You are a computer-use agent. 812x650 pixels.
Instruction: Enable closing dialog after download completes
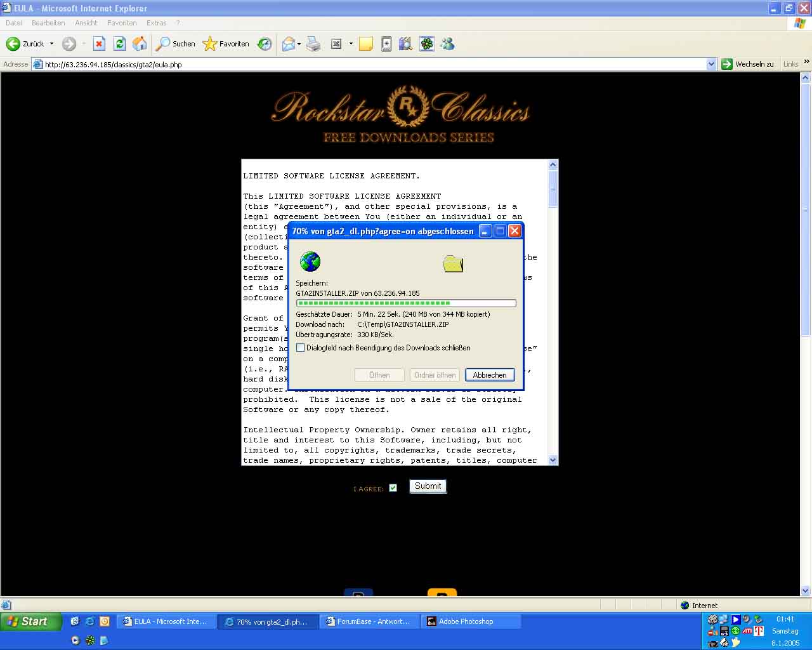tap(301, 348)
